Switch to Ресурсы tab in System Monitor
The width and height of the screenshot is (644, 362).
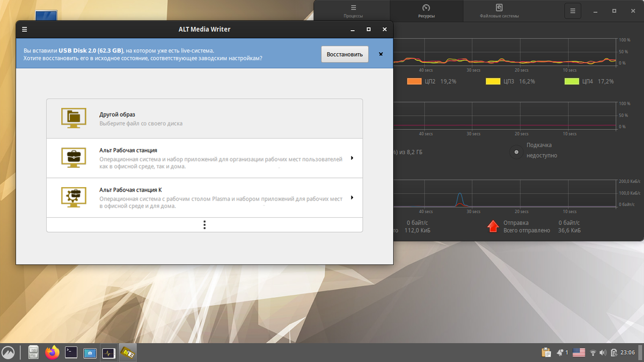point(427,11)
